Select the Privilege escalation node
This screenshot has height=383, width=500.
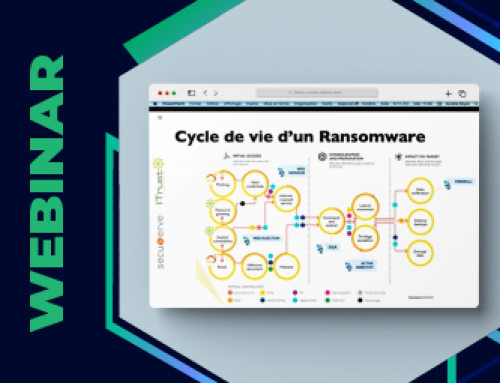(365, 238)
